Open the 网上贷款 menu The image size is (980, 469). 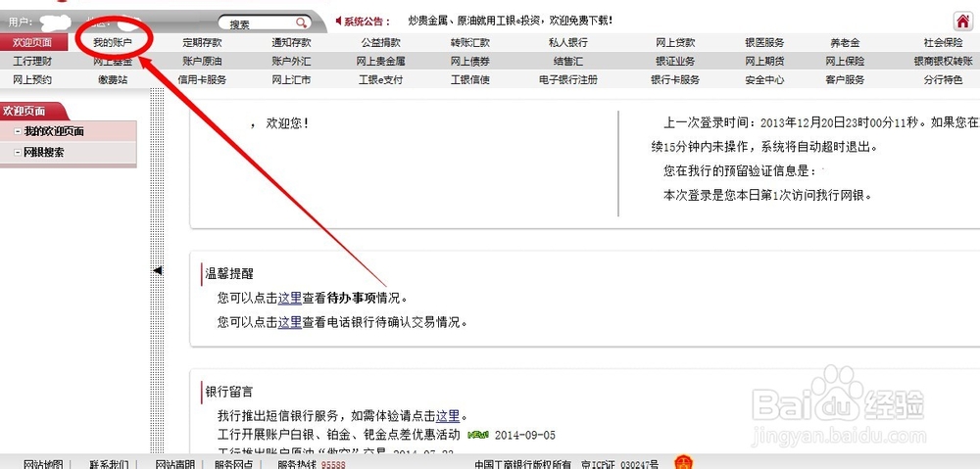pyautogui.click(x=675, y=43)
